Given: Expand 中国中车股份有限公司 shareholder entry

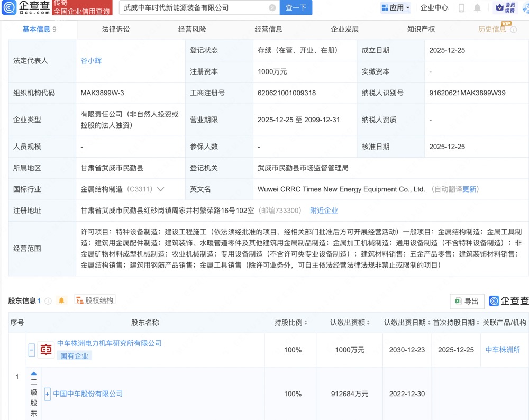Looking at the screenshot, I should pyautogui.click(x=47, y=394).
